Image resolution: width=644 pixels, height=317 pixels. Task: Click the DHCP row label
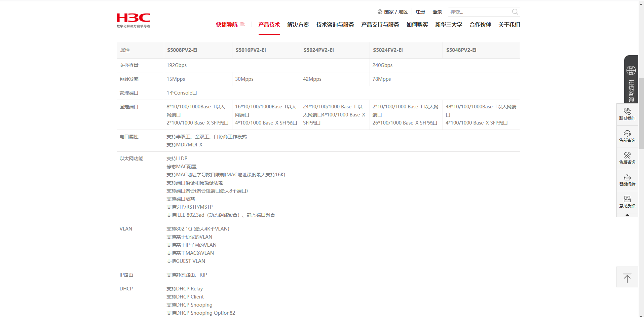click(x=126, y=289)
